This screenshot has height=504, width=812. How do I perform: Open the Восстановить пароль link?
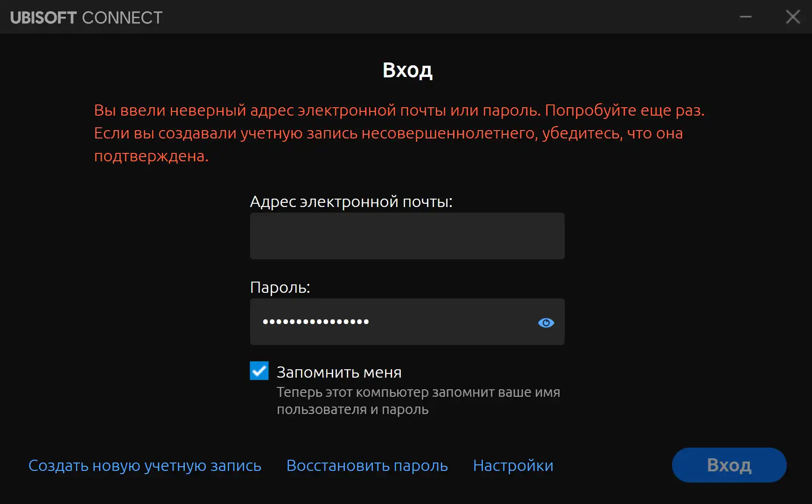click(x=367, y=466)
